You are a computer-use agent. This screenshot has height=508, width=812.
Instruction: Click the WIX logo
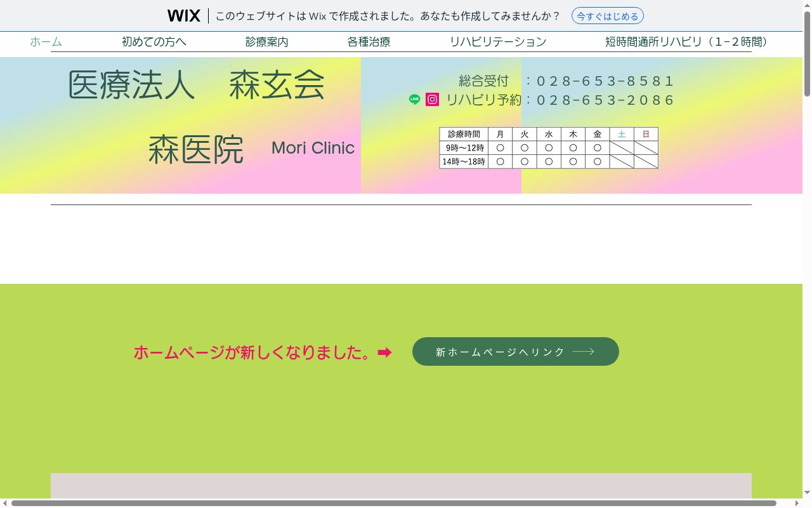click(184, 16)
